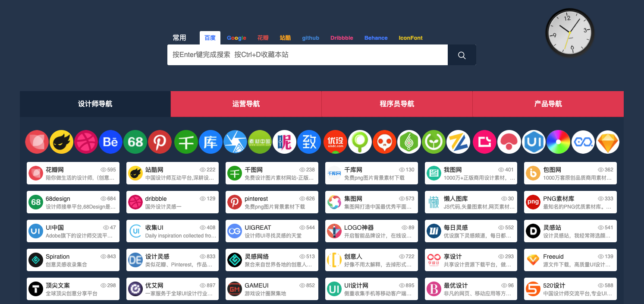Open the green sprout round icon
The height and width of the screenshot is (304, 644).
(x=434, y=142)
